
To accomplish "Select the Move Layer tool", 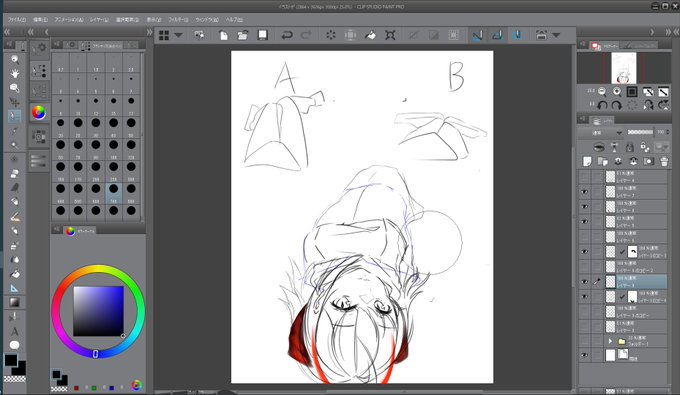I will coord(14,102).
